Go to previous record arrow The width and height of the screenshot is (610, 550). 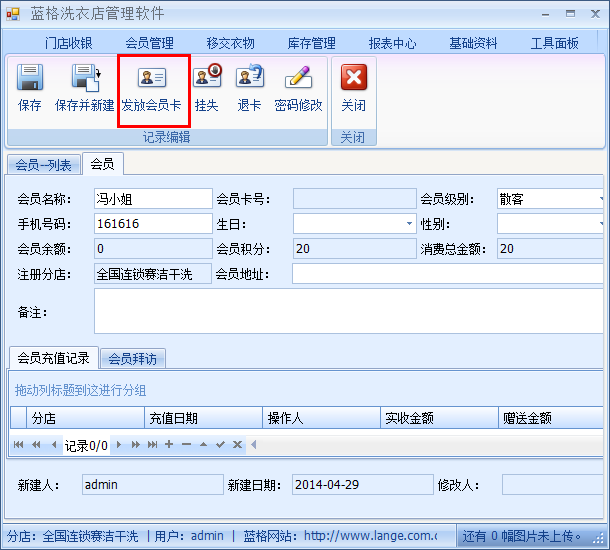[x=54, y=445]
